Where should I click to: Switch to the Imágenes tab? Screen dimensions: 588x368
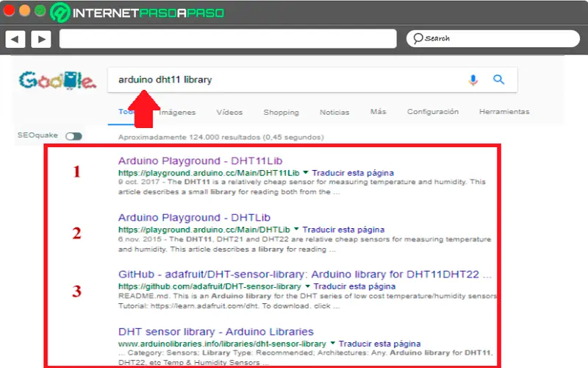[x=177, y=113]
